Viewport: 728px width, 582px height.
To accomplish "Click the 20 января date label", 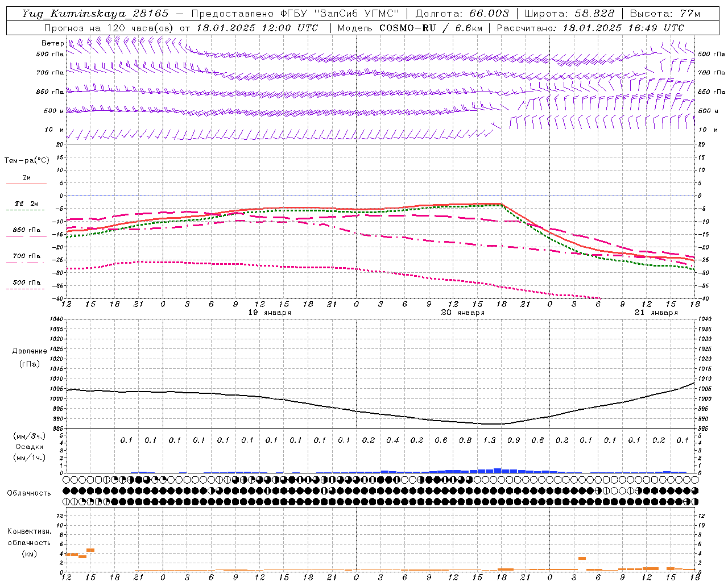I will (x=463, y=313).
